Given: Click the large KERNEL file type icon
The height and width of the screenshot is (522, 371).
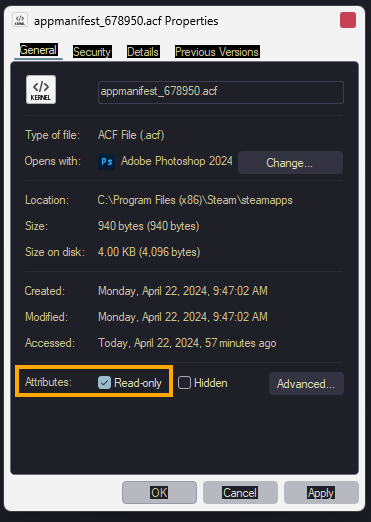Looking at the screenshot, I should coord(41,89).
